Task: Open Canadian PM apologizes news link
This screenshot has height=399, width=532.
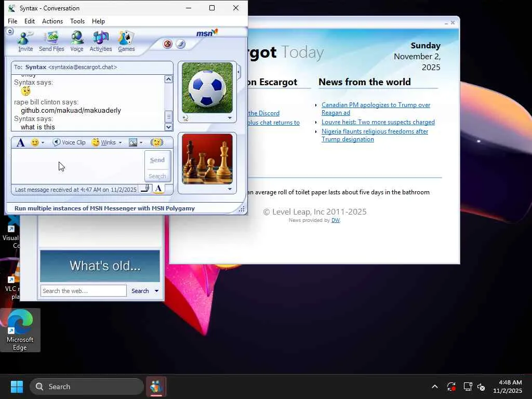Action: tap(376, 109)
